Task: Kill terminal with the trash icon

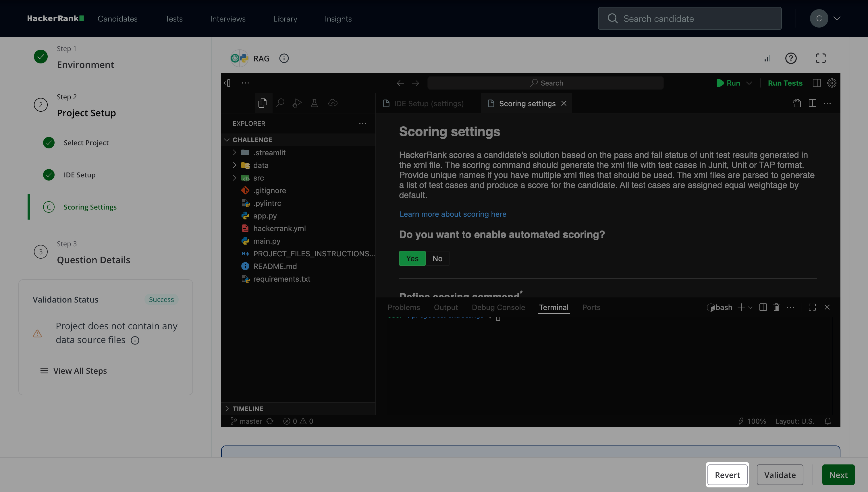Action: (776, 307)
